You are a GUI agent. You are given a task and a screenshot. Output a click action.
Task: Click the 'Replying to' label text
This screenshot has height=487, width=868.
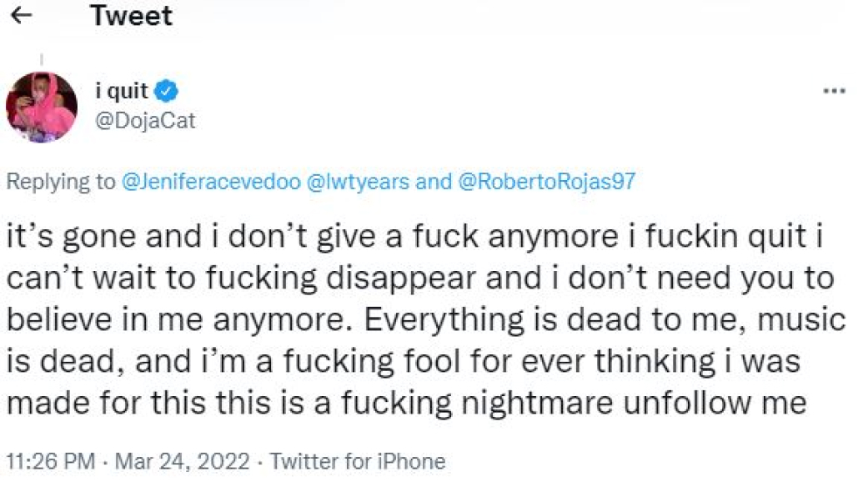point(61,183)
